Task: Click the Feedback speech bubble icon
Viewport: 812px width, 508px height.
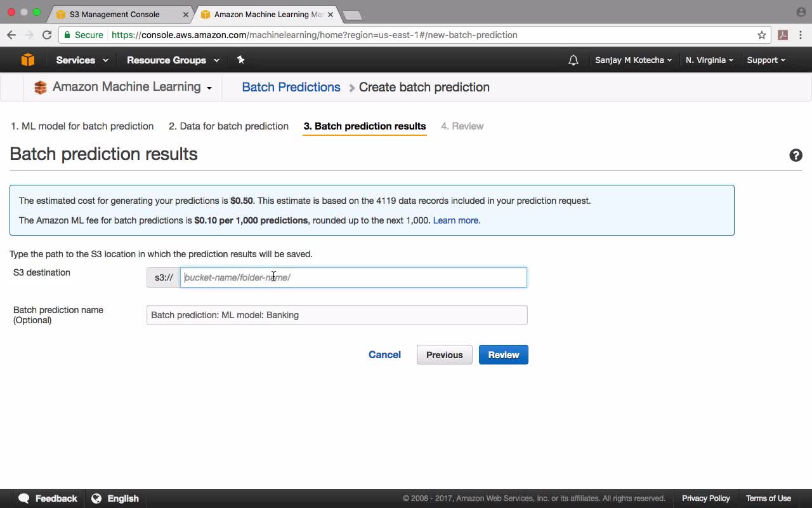Action: [x=24, y=498]
